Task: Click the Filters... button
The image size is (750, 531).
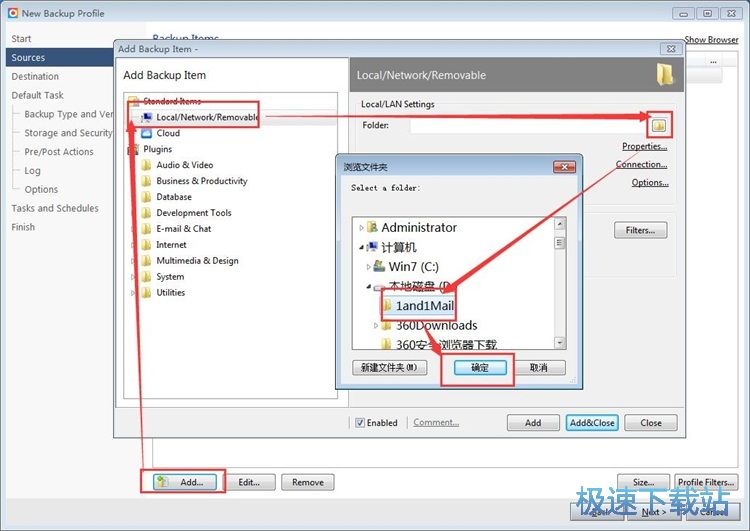Action: [x=640, y=230]
